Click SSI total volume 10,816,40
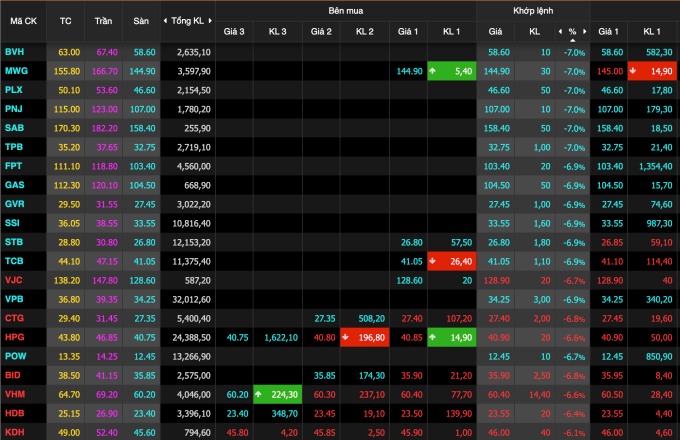This screenshot has height=440, width=680. (191, 224)
